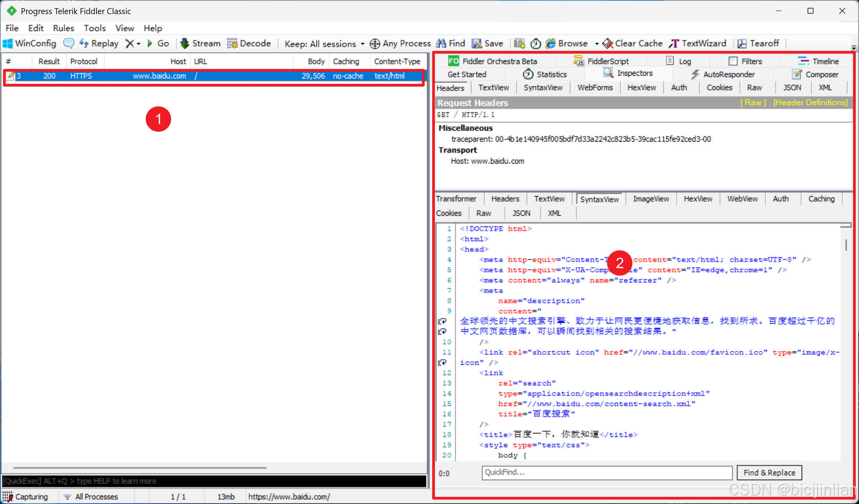Click the WinConfig Windows icon
This screenshot has width=859, height=504.
8,44
